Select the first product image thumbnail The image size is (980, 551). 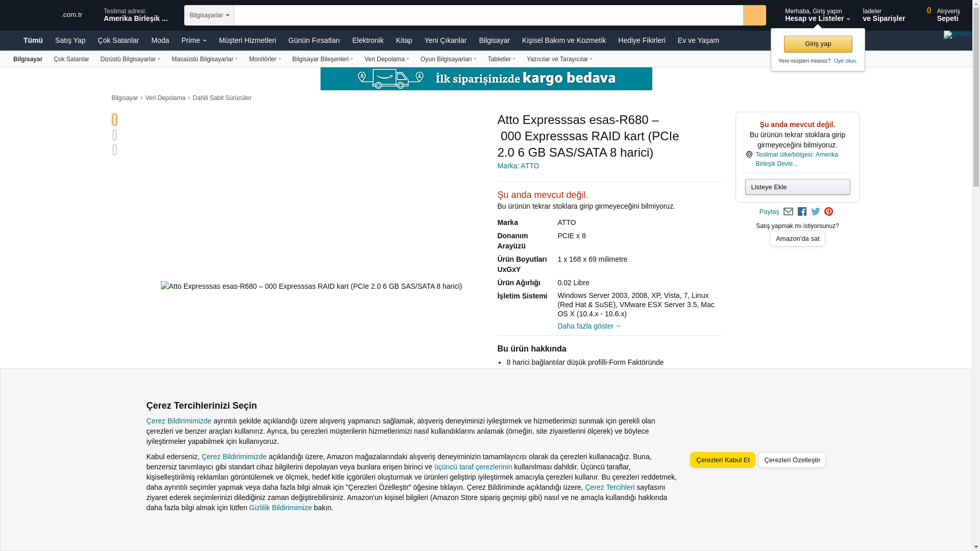tap(114, 119)
